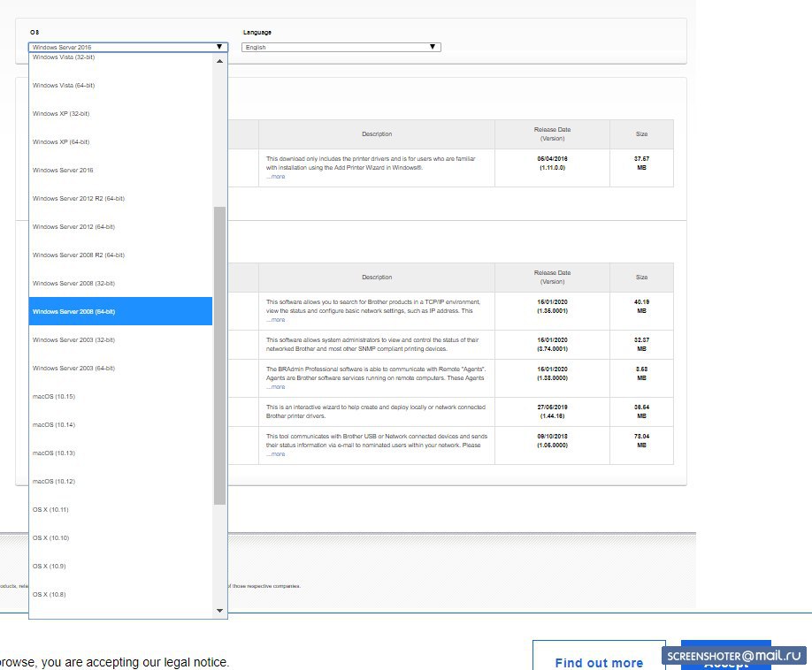Screen dimensions: 812x670
Task: Click the 40.19 MB size cell
Action: [x=641, y=311]
